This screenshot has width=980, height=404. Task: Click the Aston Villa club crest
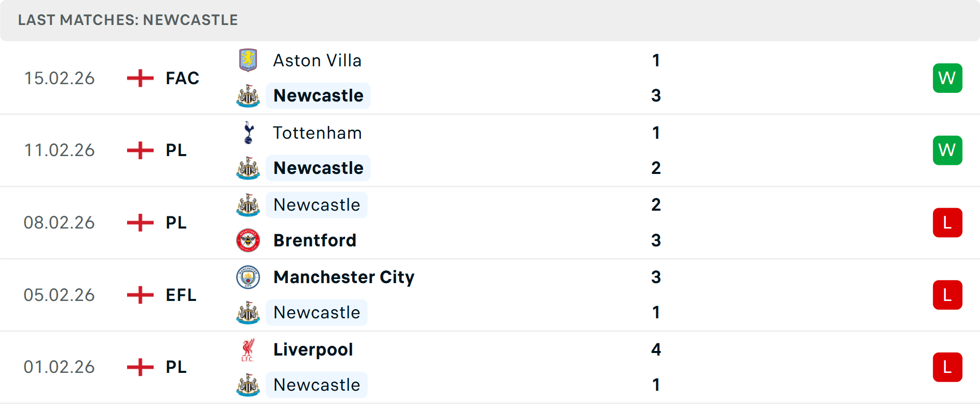click(x=248, y=60)
